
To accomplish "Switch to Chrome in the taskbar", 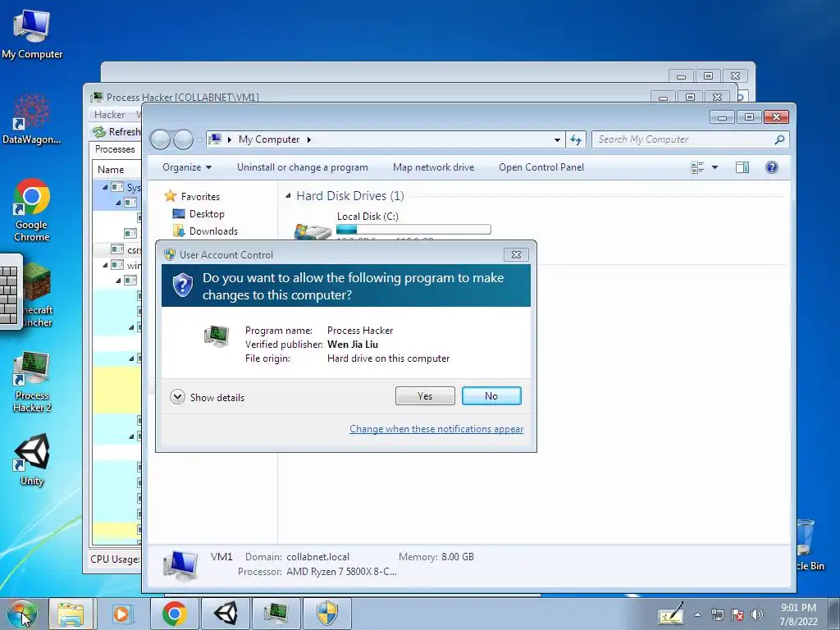I will point(175,614).
